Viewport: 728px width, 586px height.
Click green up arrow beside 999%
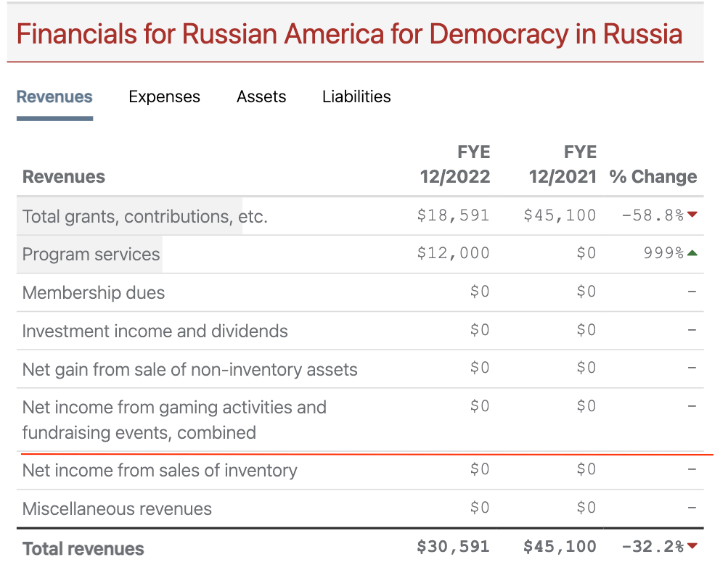[x=692, y=253]
